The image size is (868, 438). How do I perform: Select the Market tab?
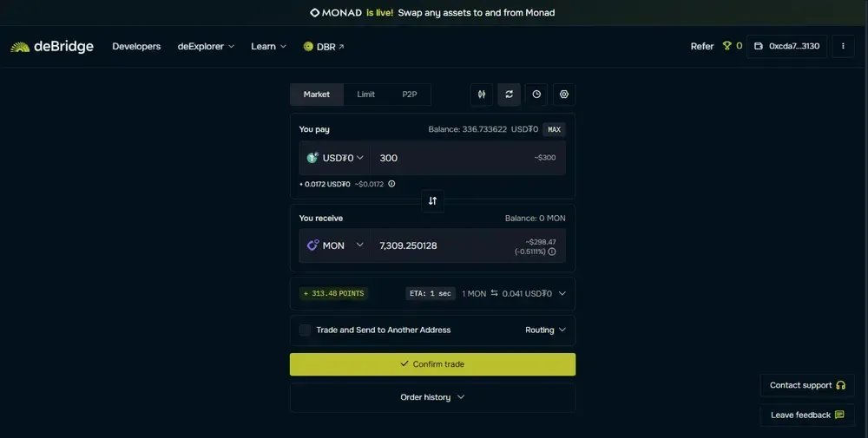point(317,95)
